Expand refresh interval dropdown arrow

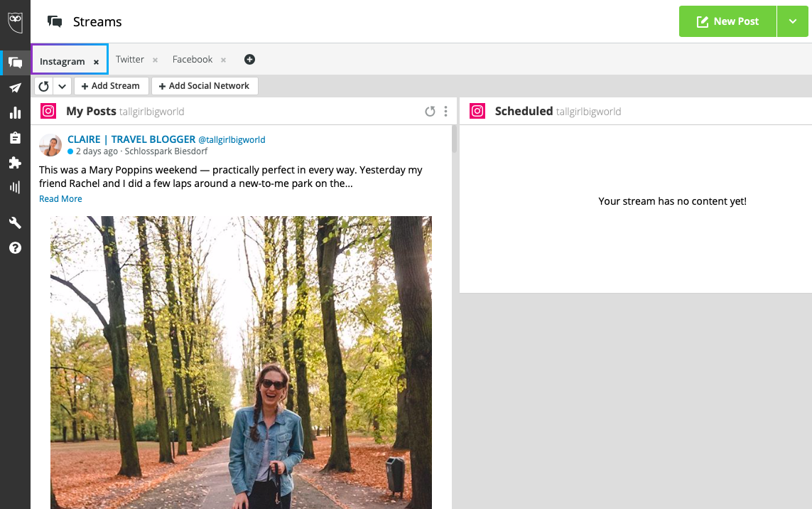pos(62,86)
